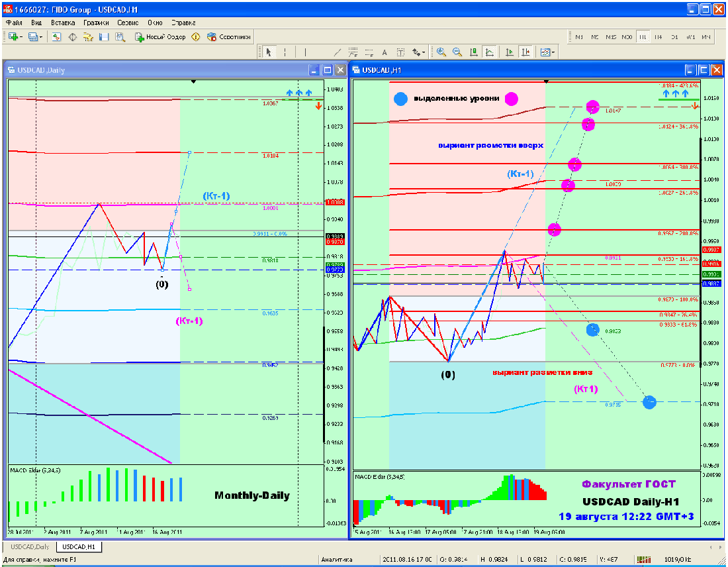Screen dimensions: 728x567
Task: Open the Strategy Tester magnifier icon
Action: [x=120, y=36]
